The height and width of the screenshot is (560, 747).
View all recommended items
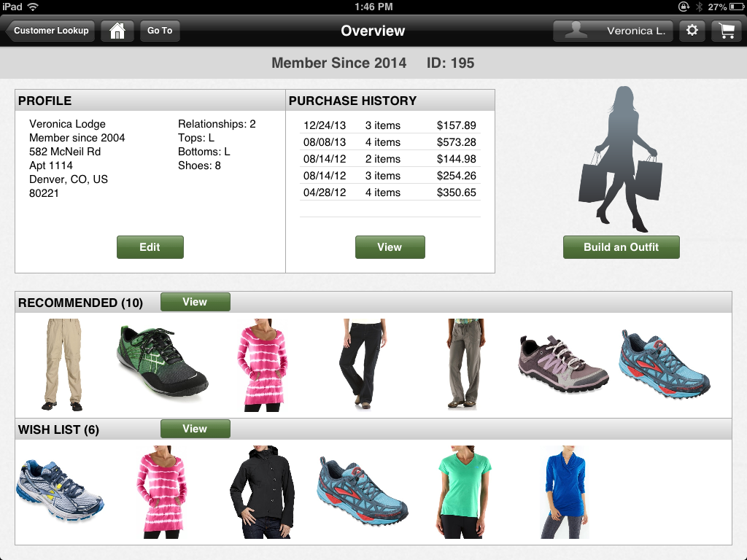tap(195, 302)
